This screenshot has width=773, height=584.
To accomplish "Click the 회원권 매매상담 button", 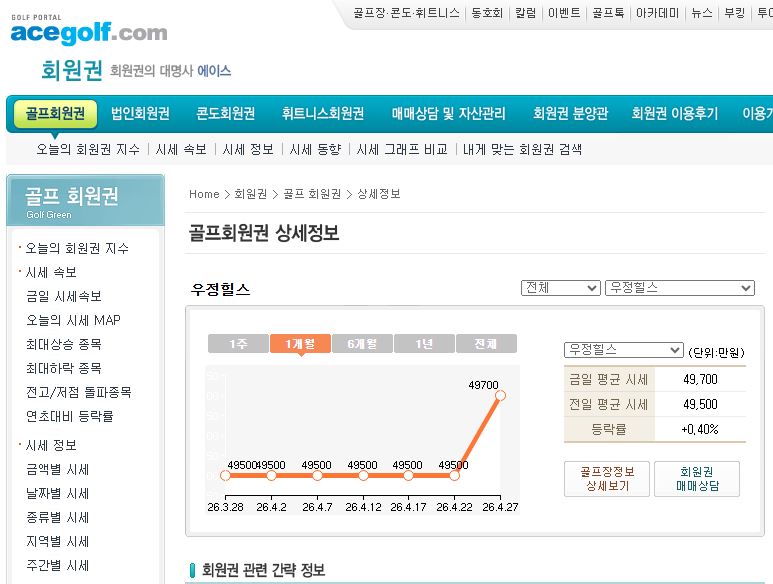I will point(697,479).
